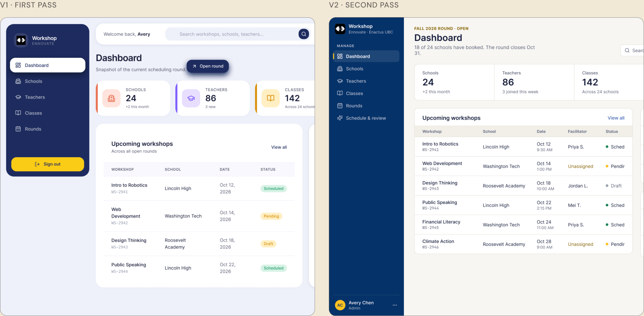644x316 pixels.
Task: Click the Open round button in V1
Action: (208, 66)
